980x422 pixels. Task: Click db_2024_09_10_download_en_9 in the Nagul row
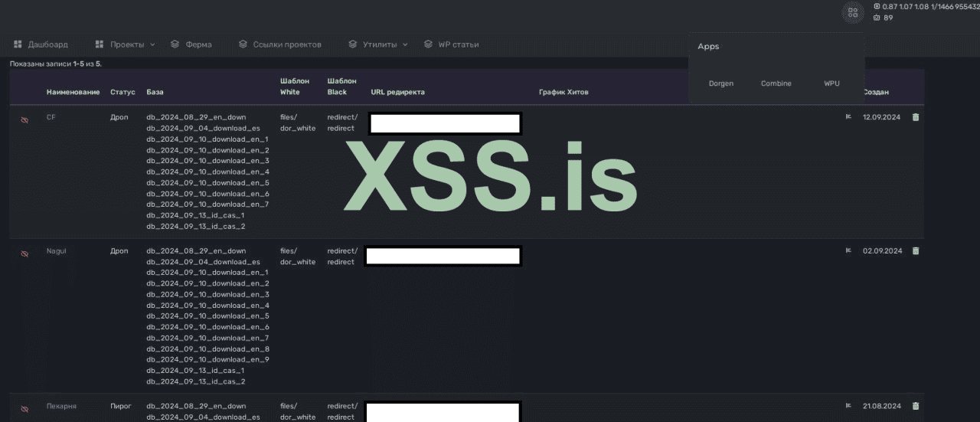[207, 359]
